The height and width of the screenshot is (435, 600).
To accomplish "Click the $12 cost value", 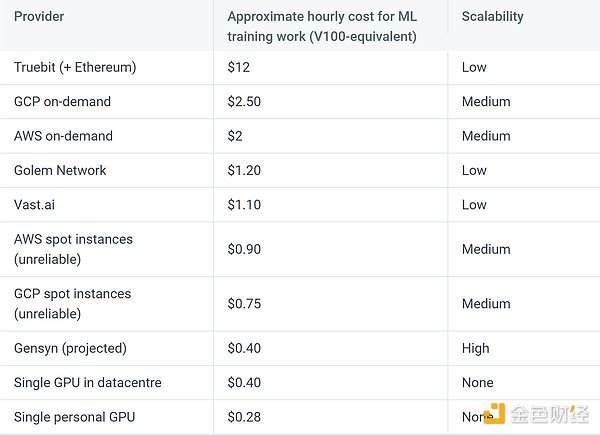I will click(x=238, y=67).
